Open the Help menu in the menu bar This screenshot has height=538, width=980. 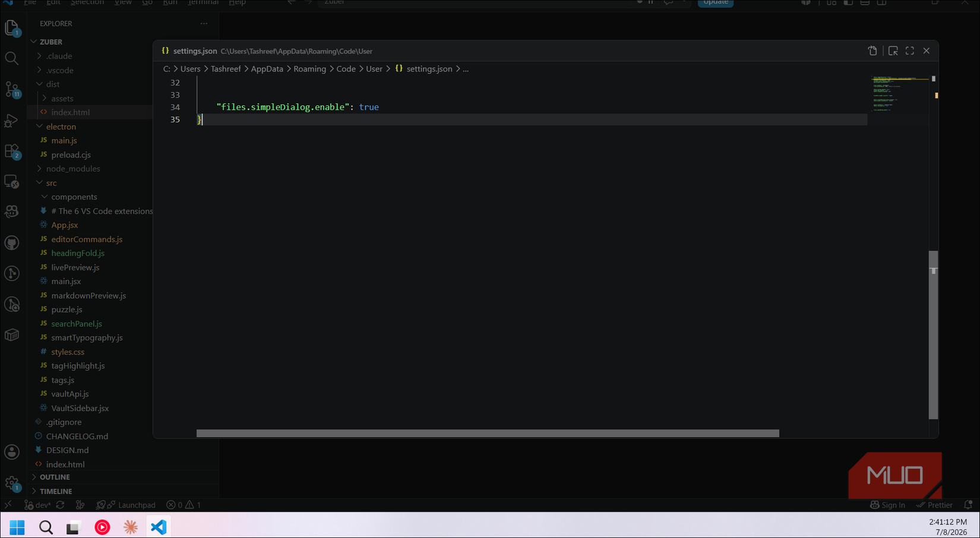[x=238, y=3]
